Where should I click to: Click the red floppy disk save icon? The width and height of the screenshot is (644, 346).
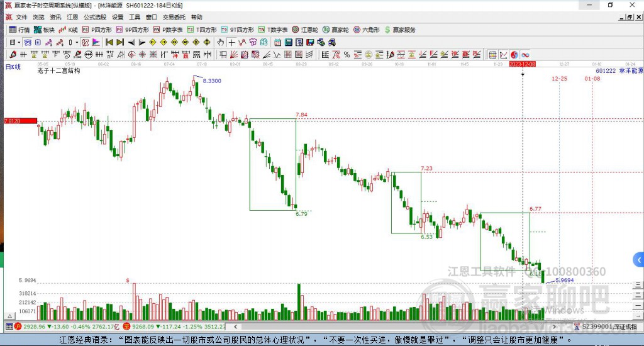pyautogui.click(x=310, y=42)
